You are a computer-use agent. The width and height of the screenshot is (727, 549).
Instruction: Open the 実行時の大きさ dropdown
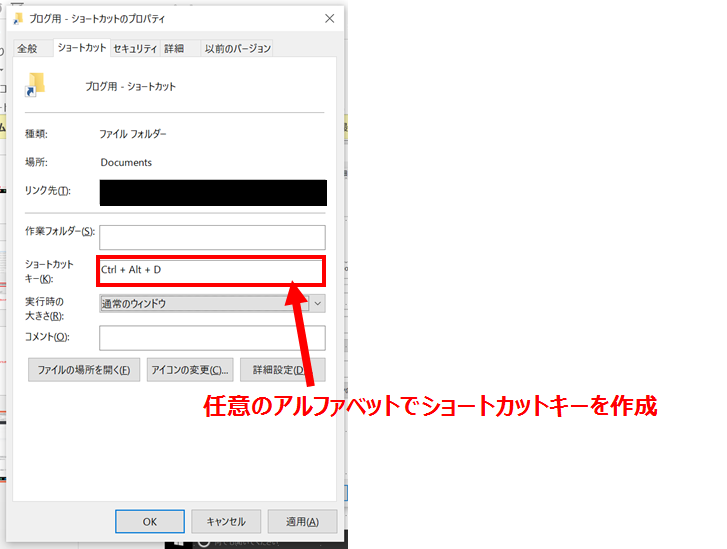click(212, 304)
